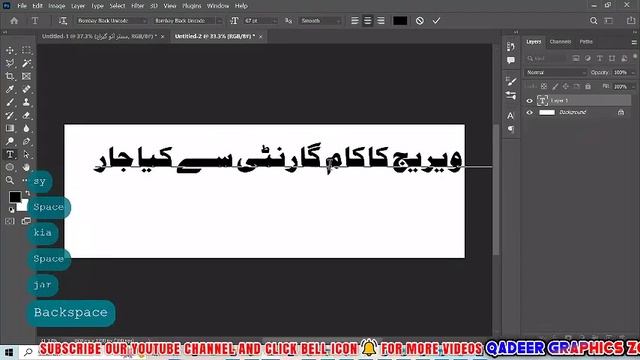Hide the text Layer 1 visibility eye
640x360 pixels.
click(x=529, y=100)
